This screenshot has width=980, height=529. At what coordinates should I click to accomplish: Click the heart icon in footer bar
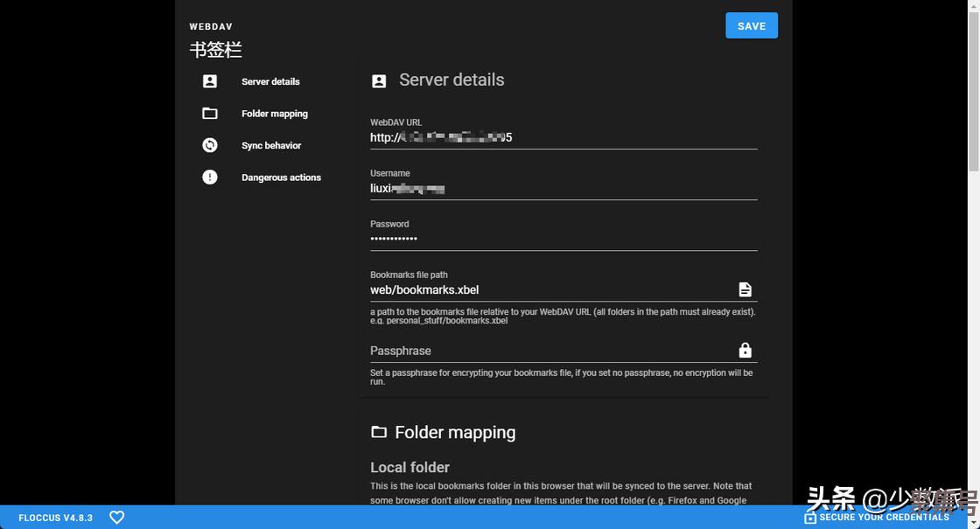point(116,518)
